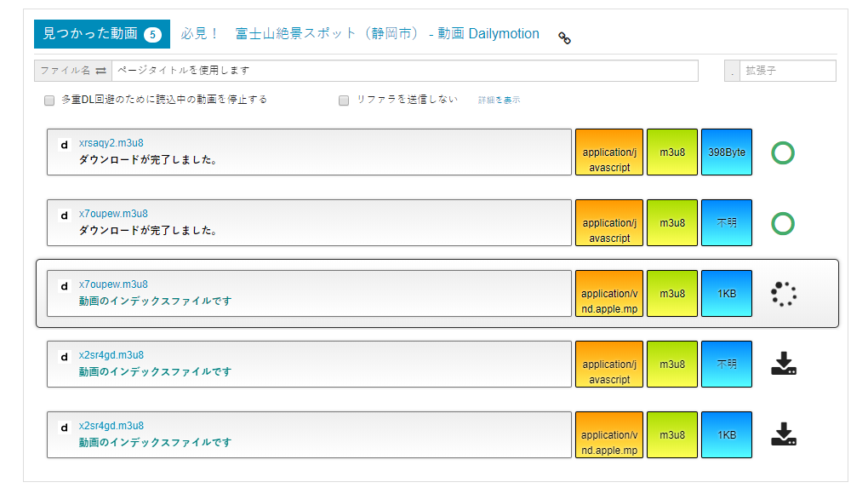Select the 見つかった動画 tab
The height and width of the screenshot is (494, 868).
89,34
